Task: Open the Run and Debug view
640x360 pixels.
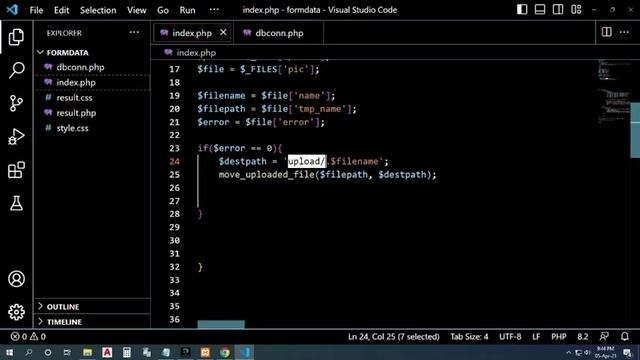Action: coord(16,137)
